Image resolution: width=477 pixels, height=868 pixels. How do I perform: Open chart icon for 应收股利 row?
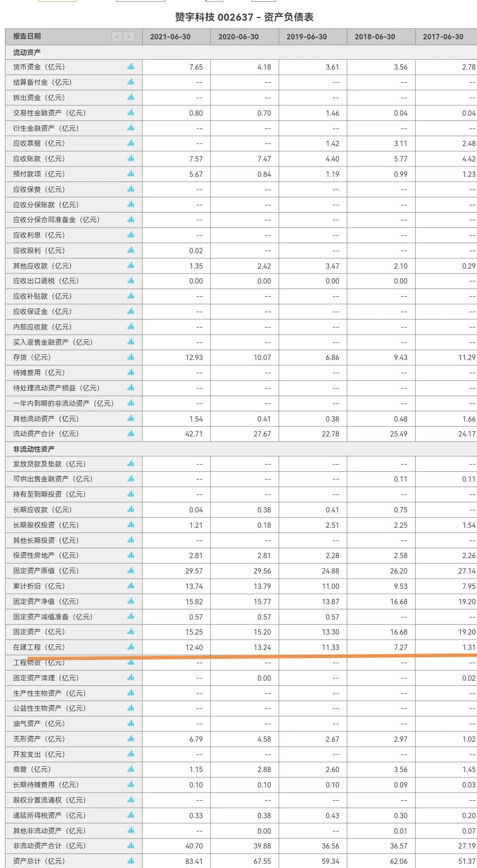131,250
